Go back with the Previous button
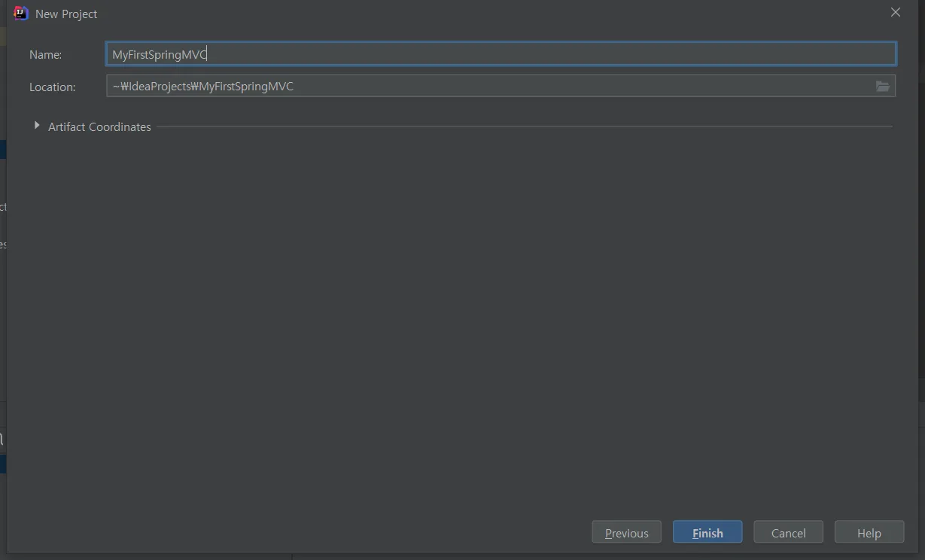The width and height of the screenshot is (925, 560). coord(626,533)
